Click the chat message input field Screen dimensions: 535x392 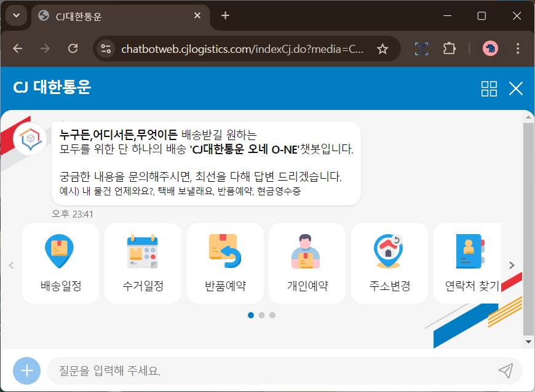[246, 370]
